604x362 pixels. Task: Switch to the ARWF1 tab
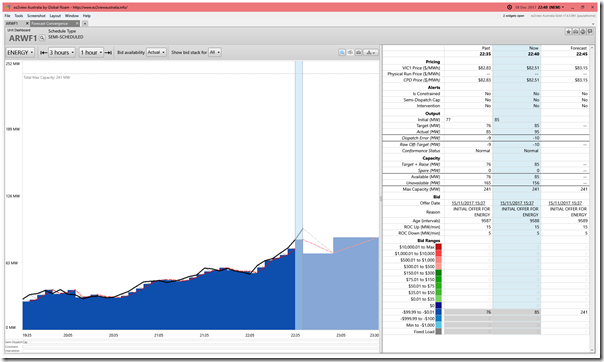click(12, 23)
